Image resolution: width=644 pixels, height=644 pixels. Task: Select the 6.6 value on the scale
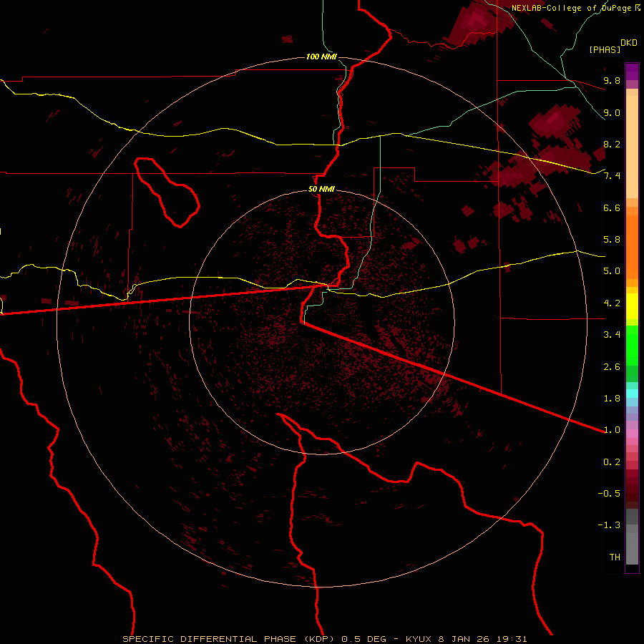612,208
